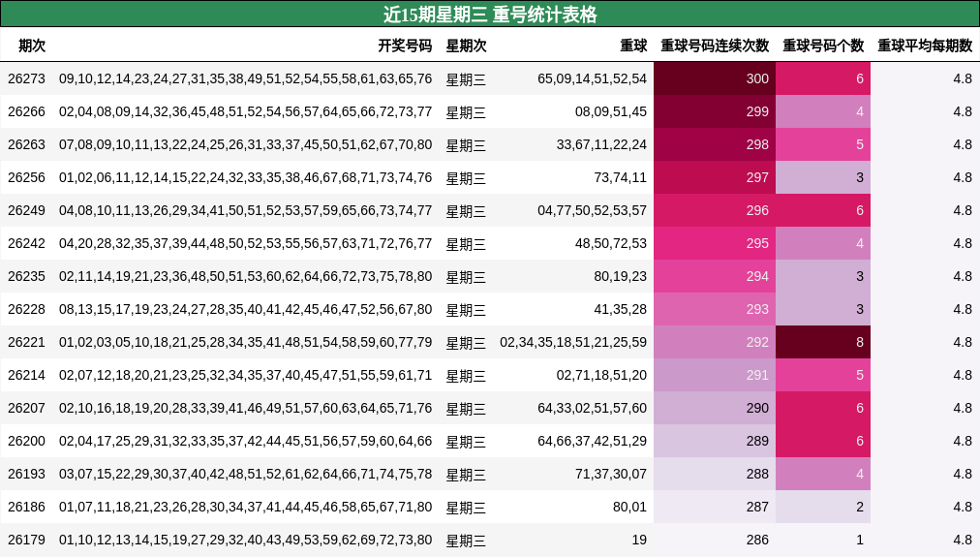Image resolution: width=980 pixels, height=557 pixels.
Task: Click the 290 consecutive count cell
Action: (715, 408)
